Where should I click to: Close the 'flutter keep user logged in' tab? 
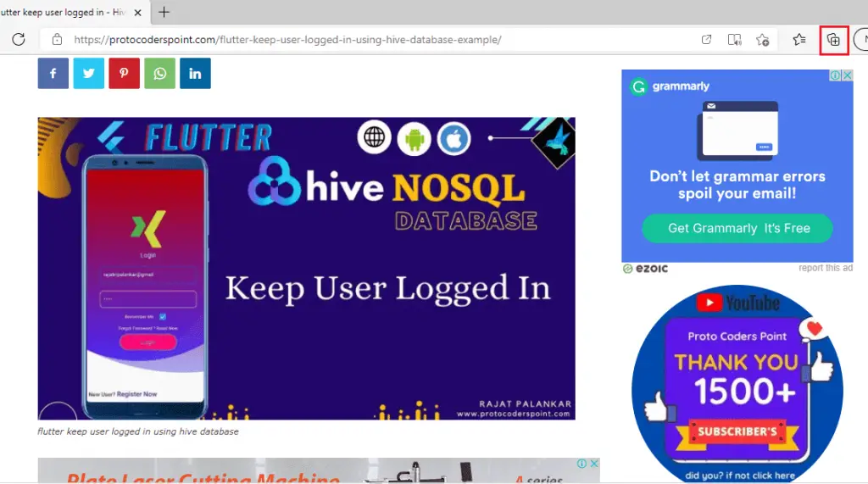[138, 12]
